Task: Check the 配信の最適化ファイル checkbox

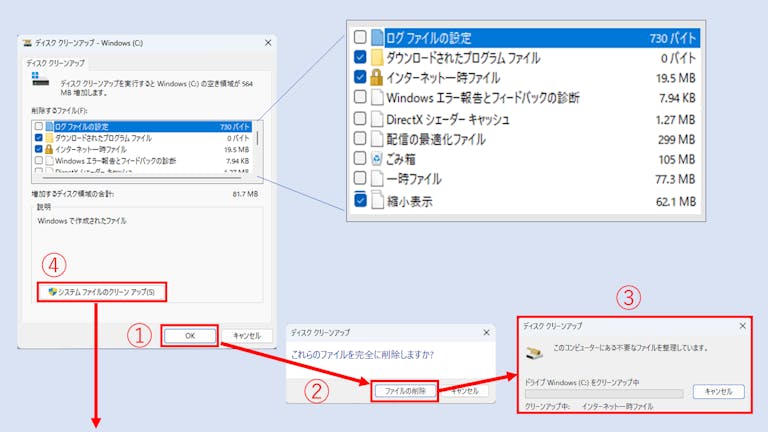Action: coord(360,138)
